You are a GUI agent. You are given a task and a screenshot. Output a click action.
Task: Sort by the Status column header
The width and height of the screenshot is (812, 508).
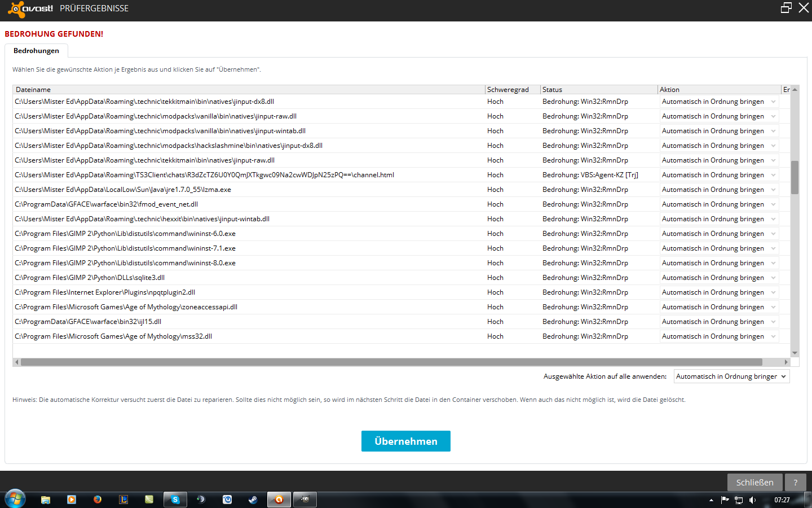pos(599,90)
